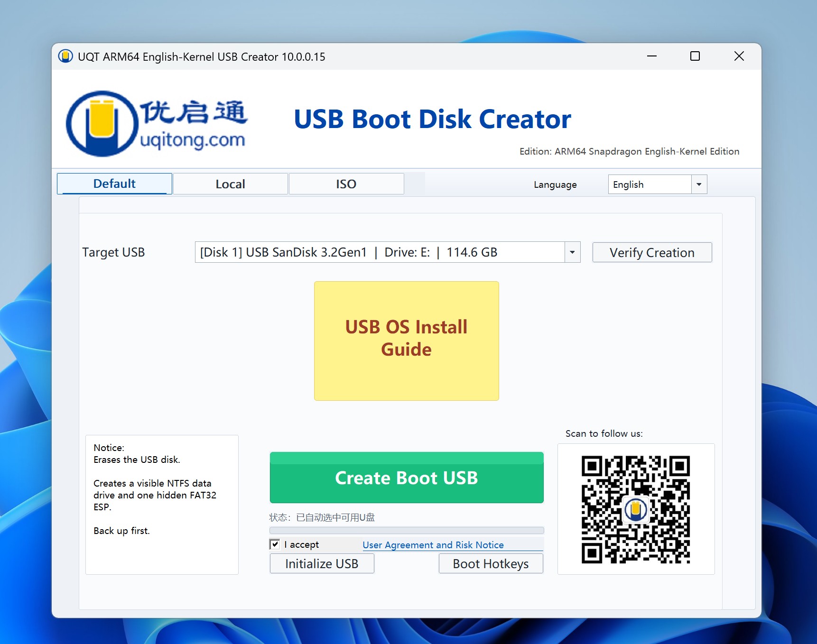The height and width of the screenshot is (644, 817).
Task: Switch to the ISO tab
Action: pyautogui.click(x=346, y=184)
